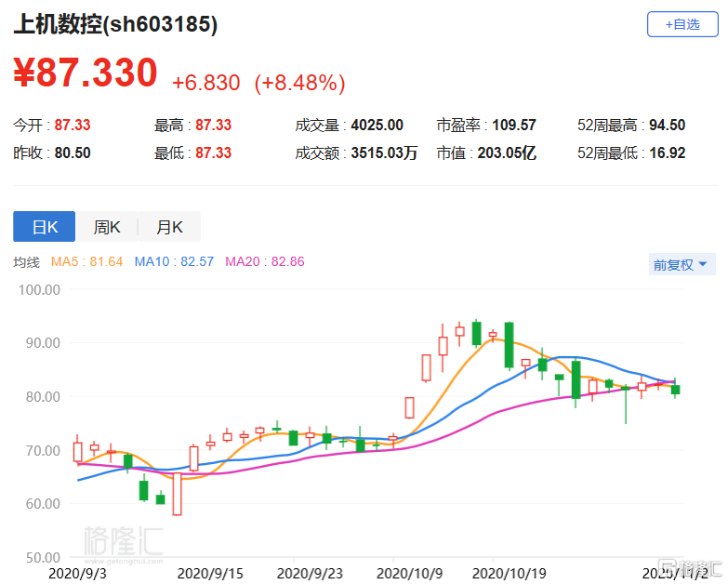Click the 50.00 y-axis label
The width and height of the screenshot is (728, 584).
pos(43,558)
